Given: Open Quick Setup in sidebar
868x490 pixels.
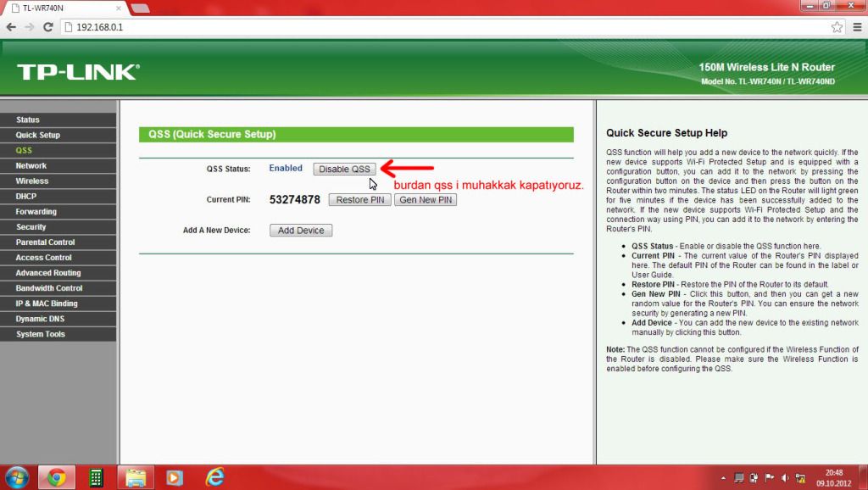Looking at the screenshot, I should [x=58, y=135].
